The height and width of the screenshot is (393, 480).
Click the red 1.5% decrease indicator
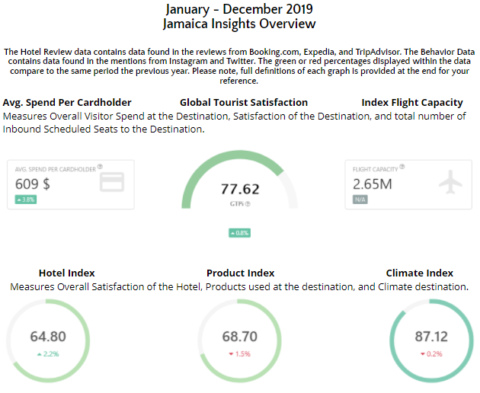pyautogui.click(x=240, y=354)
